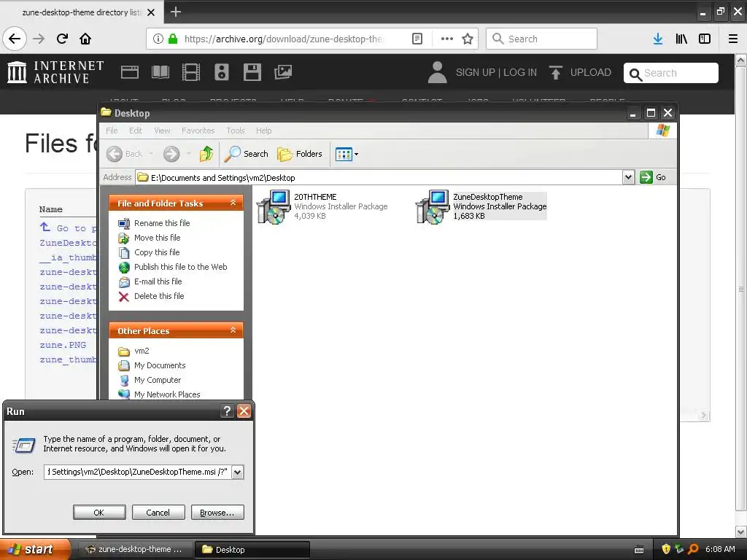Screen dimensions: 747x560
Task: Open Explorer View menu
Action: point(162,131)
